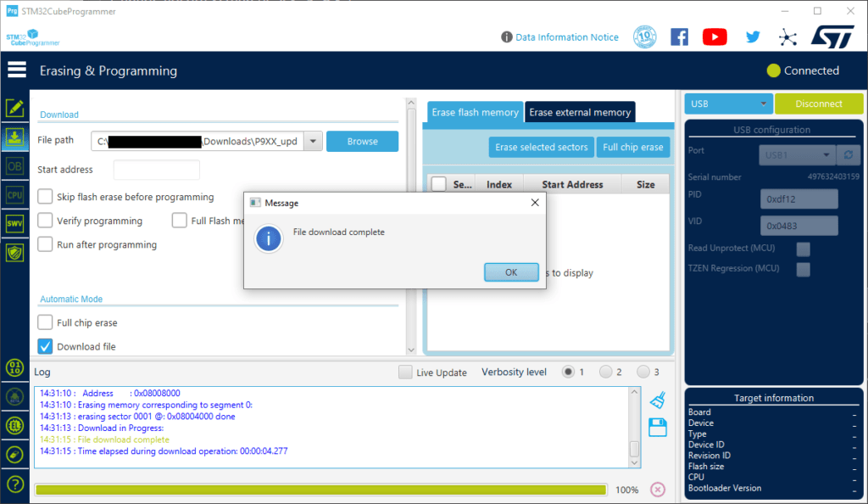Click the Full chip erase button

[x=632, y=147]
